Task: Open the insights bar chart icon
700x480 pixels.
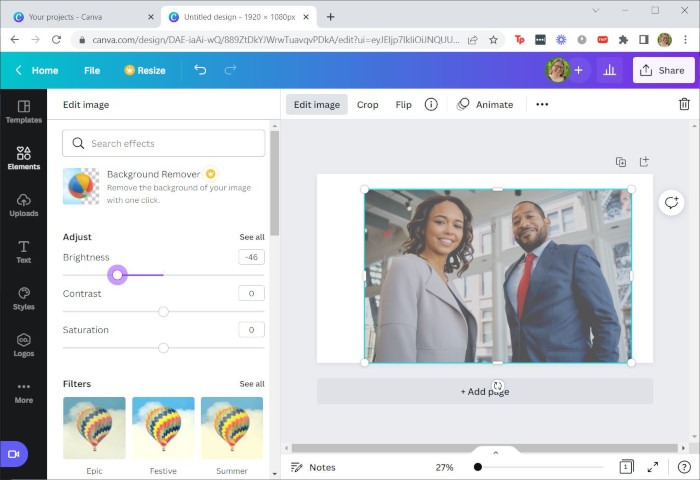Action: tap(609, 70)
